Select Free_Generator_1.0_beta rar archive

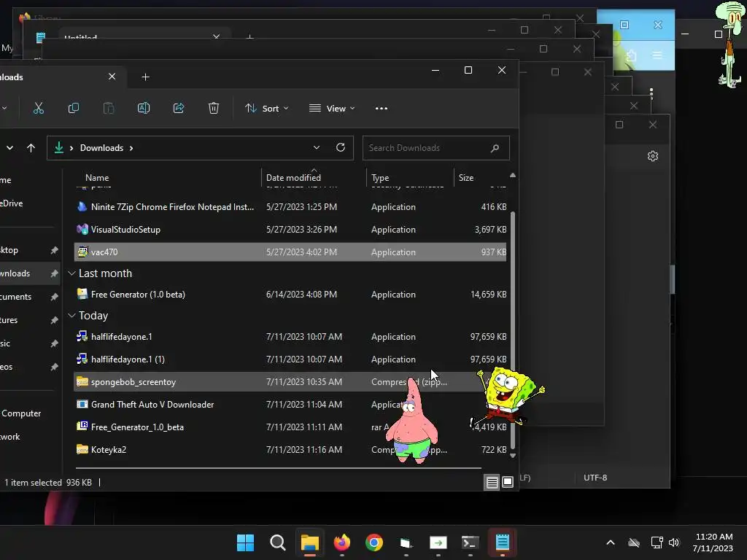click(290, 427)
